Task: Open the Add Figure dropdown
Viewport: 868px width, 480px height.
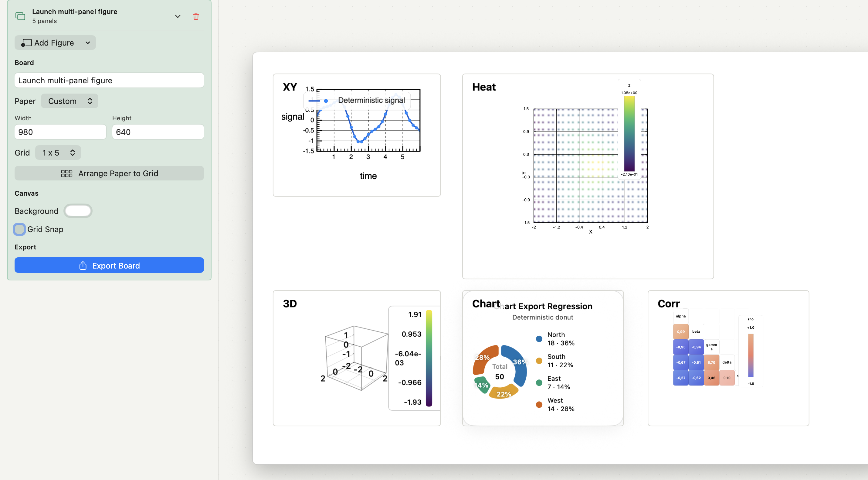Action: [55, 43]
